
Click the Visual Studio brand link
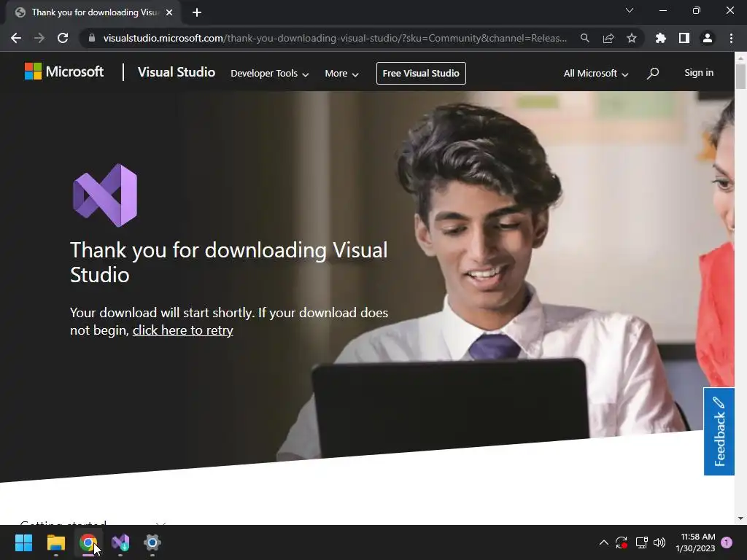click(177, 72)
